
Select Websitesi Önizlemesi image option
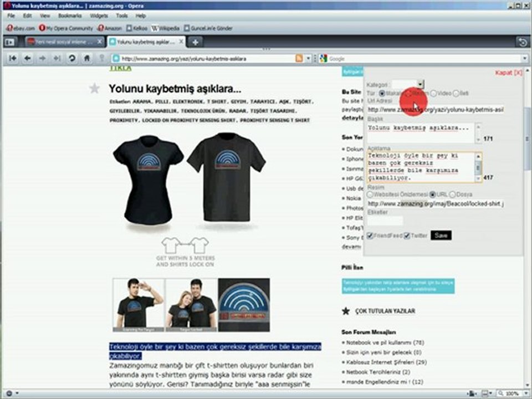point(370,195)
